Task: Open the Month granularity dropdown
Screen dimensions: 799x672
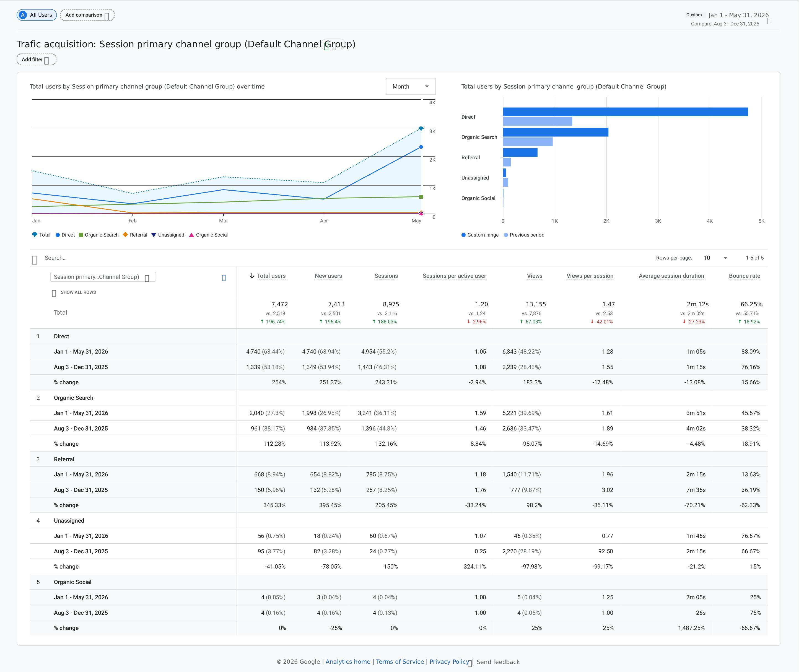Action: click(x=410, y=87)
